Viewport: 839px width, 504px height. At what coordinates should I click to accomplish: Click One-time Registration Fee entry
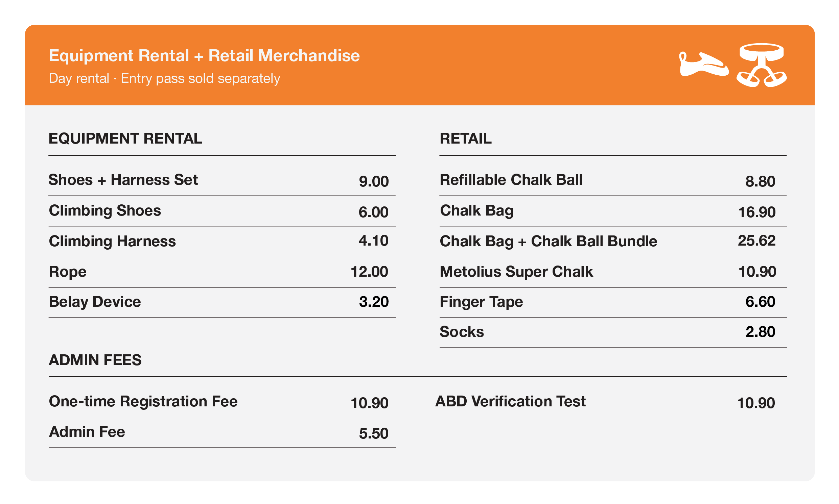222,402
